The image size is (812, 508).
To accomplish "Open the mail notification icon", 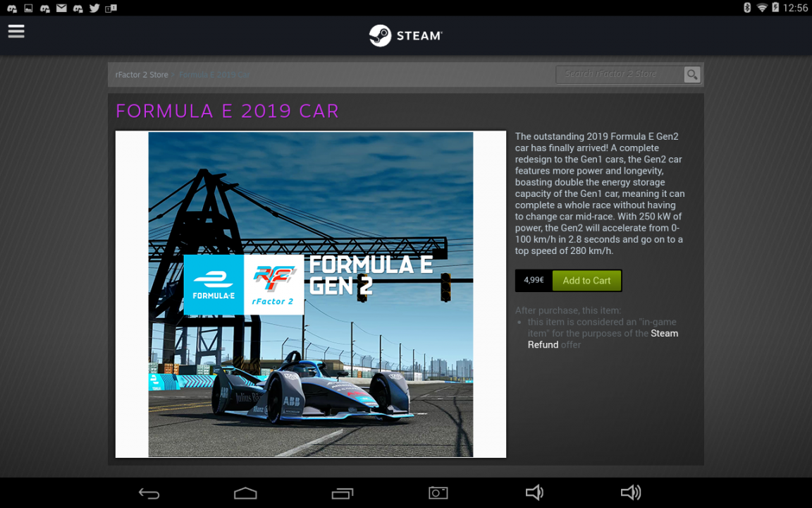I will (61, 8).
